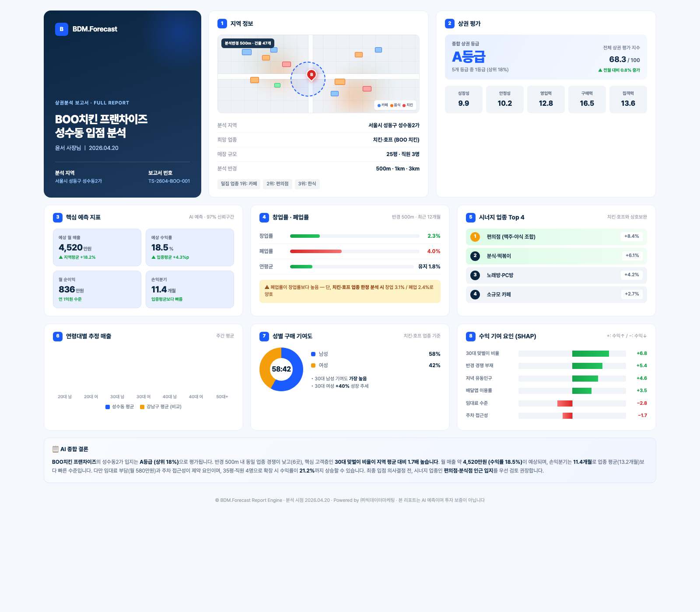Click the 68.3 / 100 index score
Screen dimensions: 700x612
(x=624, y=59)
